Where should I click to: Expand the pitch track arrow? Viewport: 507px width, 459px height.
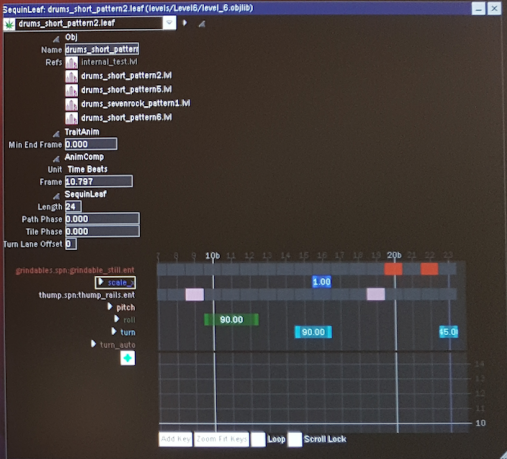(x=110, y=307)
